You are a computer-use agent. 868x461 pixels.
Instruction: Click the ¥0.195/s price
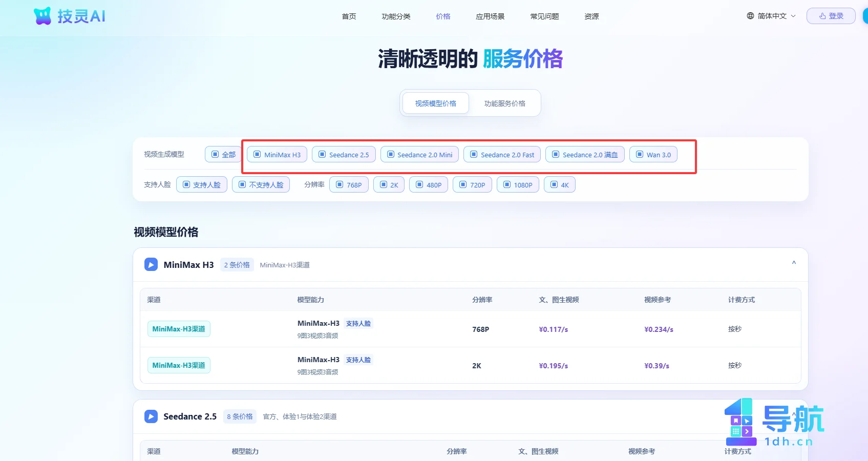click(554, 366)
